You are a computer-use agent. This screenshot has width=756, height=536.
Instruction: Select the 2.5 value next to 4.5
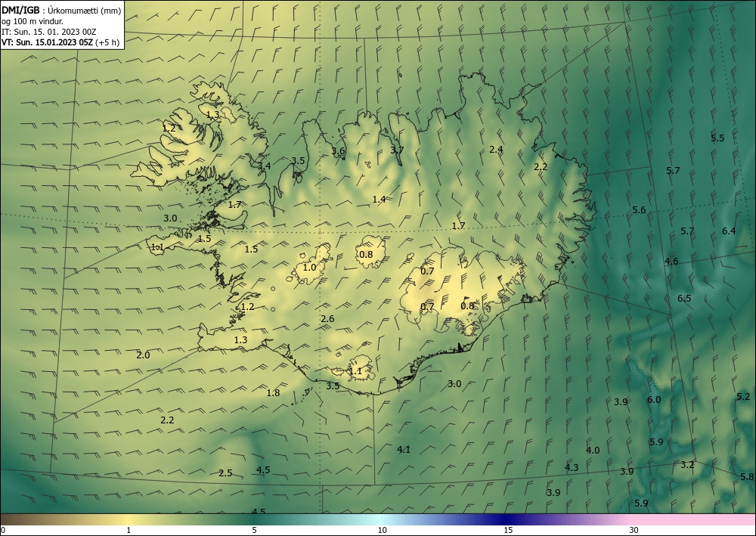pos(225,472)
